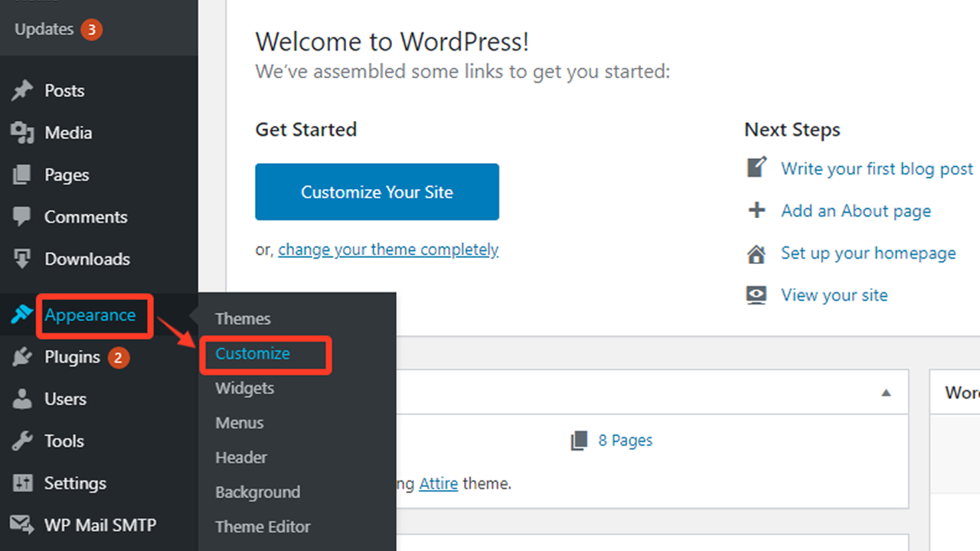Click the orange Plugins count badge
The width and height of the screenshot is (980, 551).
pos(118,357)
